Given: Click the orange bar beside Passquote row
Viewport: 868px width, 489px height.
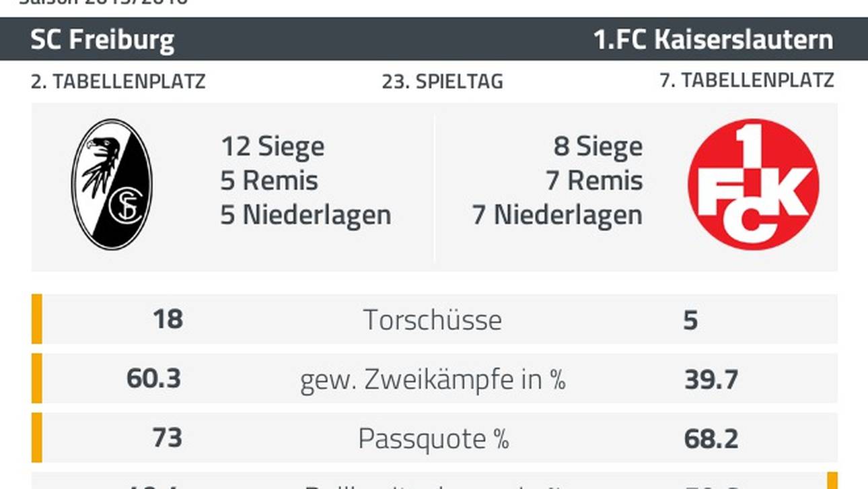Looking at the screenshot, I should click(36, 438).
